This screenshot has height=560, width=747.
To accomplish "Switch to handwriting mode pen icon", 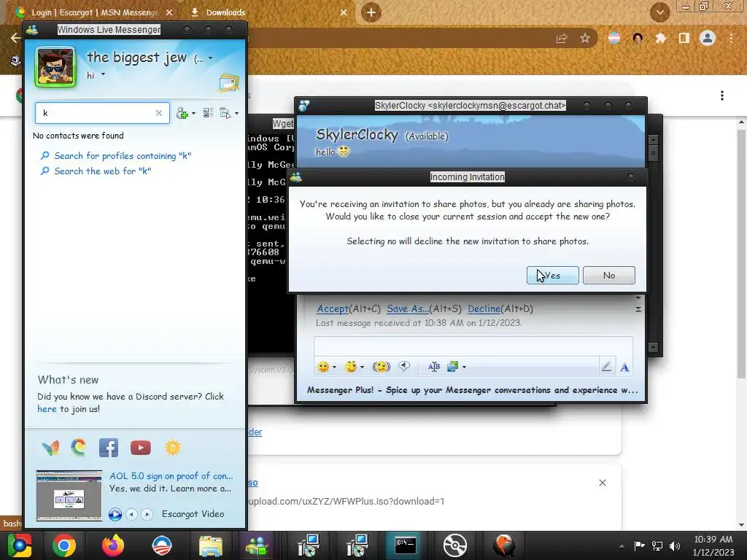I will (x=606, y=367).
